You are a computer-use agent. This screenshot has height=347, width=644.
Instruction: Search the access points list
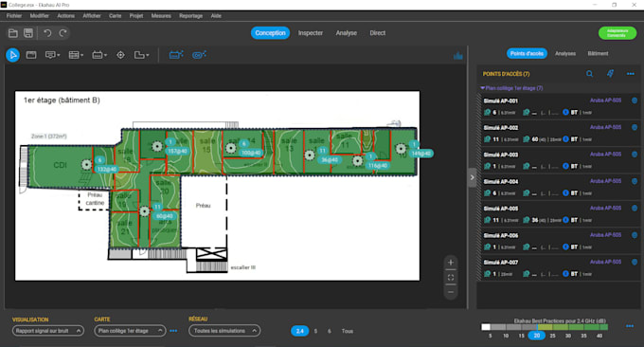[589, 74]
